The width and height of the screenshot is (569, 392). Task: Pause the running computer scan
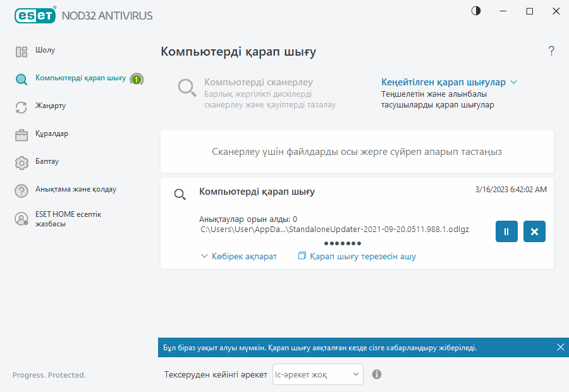(x=506, y=231)
